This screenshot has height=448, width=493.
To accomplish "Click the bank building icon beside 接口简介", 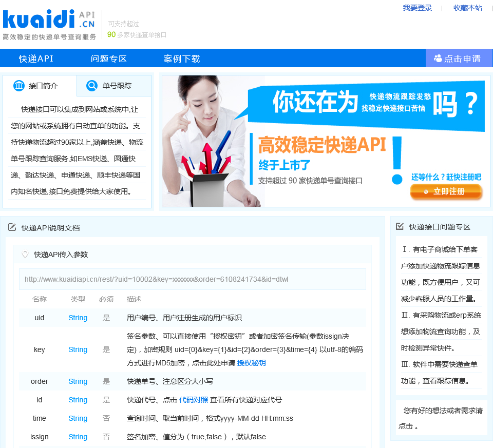I will pyautogui.click(x=19, y=86).
